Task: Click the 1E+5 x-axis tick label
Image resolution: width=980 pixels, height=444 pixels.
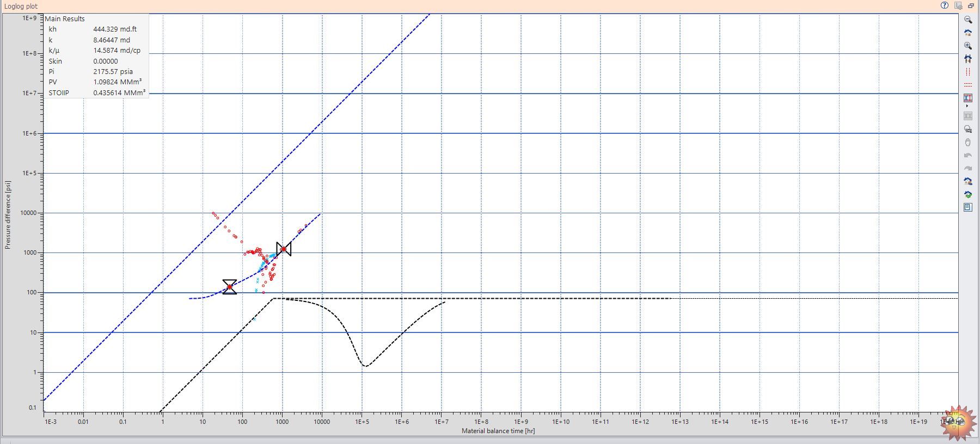Action: pos(362,422)
